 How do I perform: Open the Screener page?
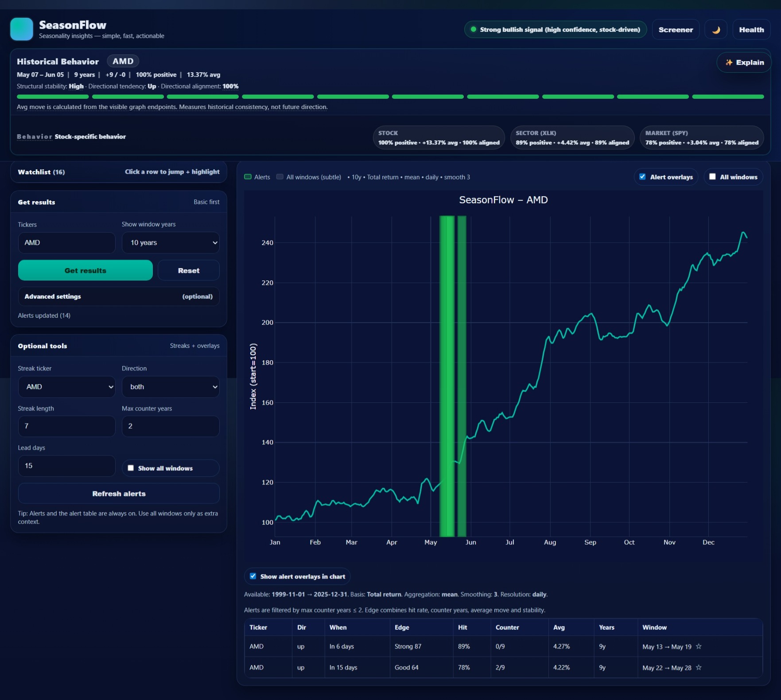coord(676,30)
